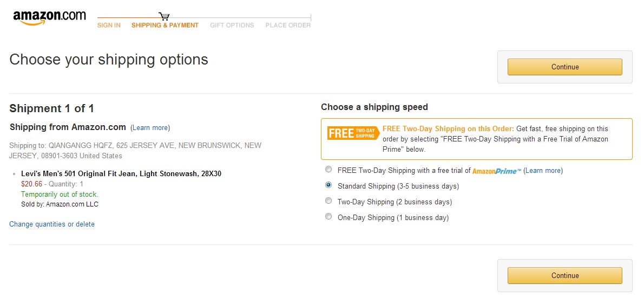Click the shopping cart progress icon
This screenshot has width=644, height=297.
point(165,17)
